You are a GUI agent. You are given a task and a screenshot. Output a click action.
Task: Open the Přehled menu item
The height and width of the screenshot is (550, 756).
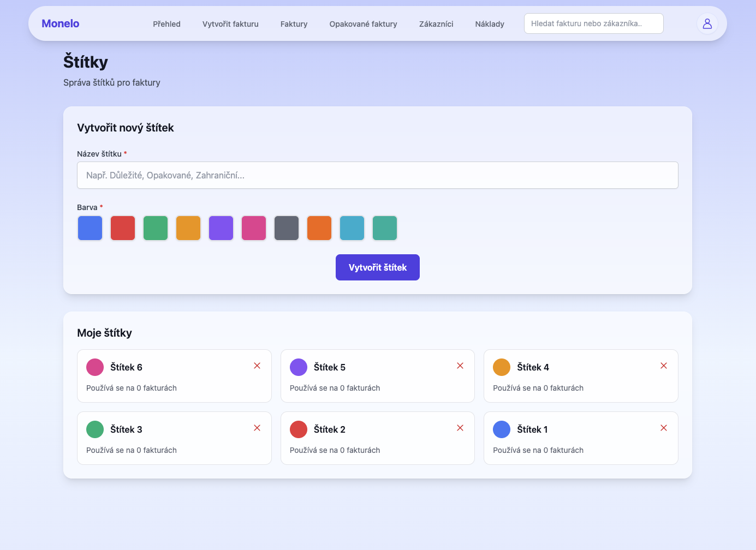tap(166, 24)
